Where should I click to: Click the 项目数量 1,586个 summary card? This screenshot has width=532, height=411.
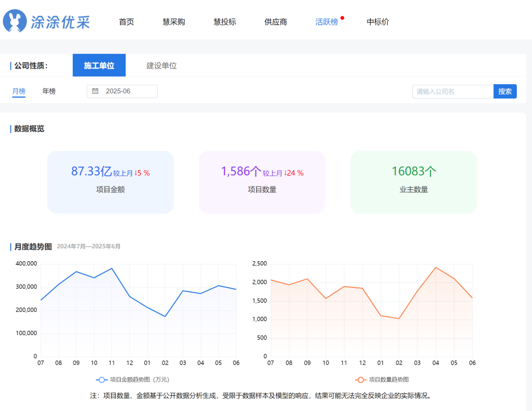coord(262,182)
